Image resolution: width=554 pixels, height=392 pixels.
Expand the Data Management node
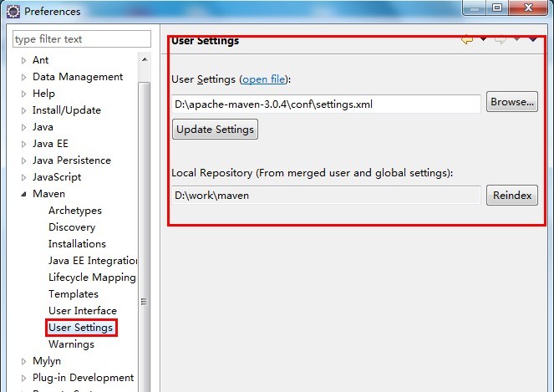click(x=23, y=77)
